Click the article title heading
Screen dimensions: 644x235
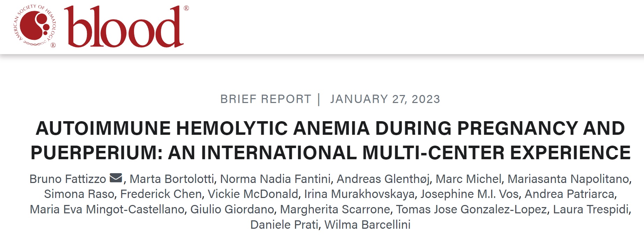click(x=331, y=140)
